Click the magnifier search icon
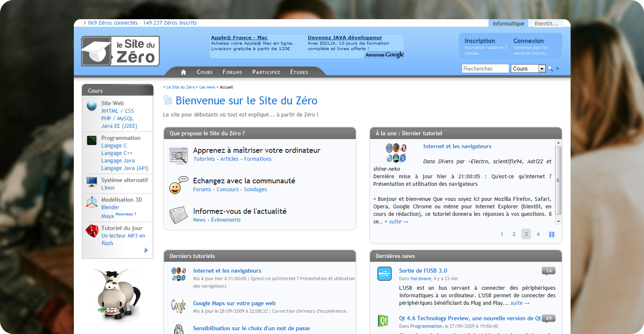 [x=550, y=68]
